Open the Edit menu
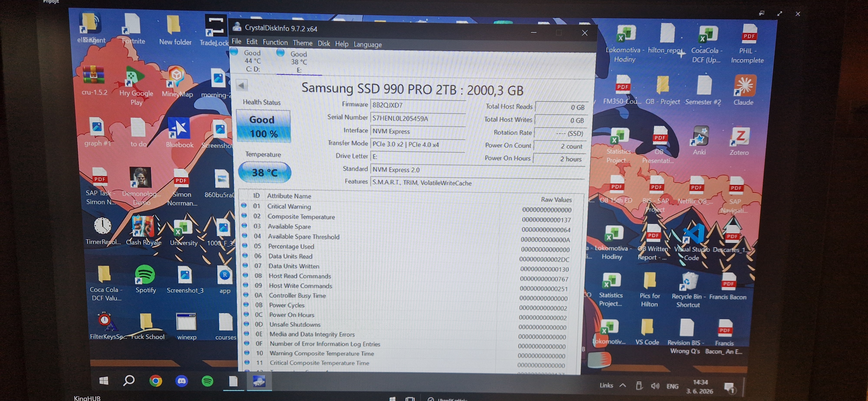The height and width of the screenshot is (401, 868). (x=252, y=41)
